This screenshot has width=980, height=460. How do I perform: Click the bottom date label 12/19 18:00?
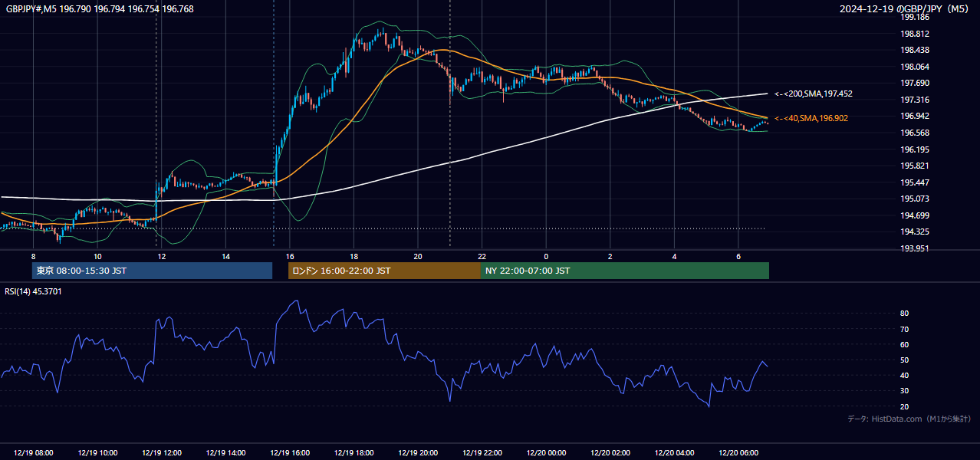pyautogui.click(x=354, y=453)
